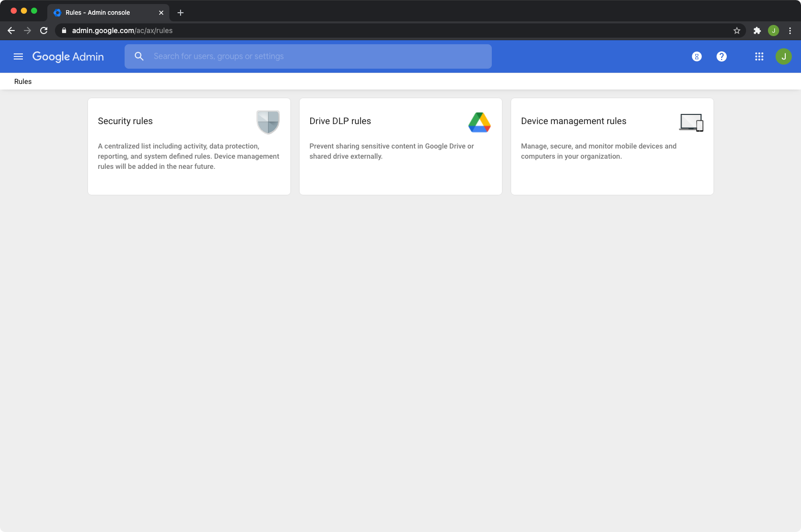Open a new browser tab
Screen dimensions: 801x532
[x=181, y=13]
